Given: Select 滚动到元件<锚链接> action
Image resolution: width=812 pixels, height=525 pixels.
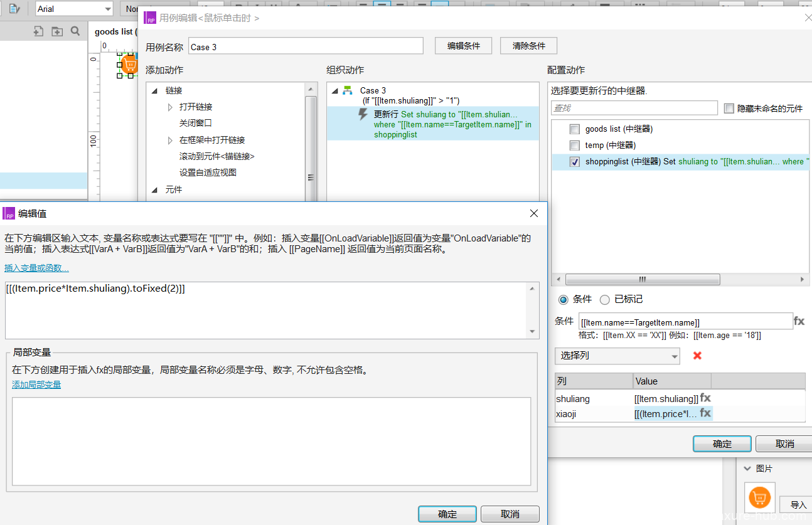Looking at the screenshot, I should [x=217, y=156].
